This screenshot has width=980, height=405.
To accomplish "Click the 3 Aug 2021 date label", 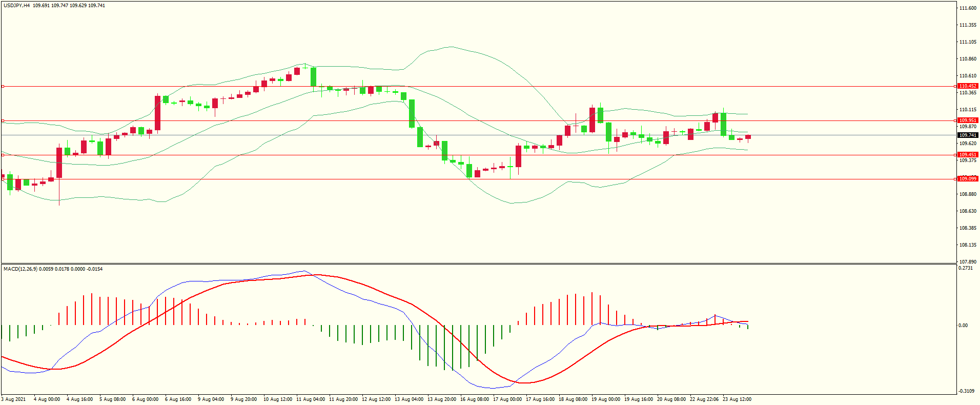I will tap(13, 399).
